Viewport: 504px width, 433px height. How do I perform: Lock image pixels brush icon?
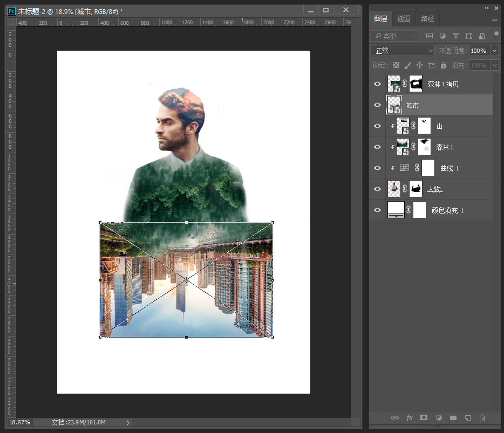[407, 65]
